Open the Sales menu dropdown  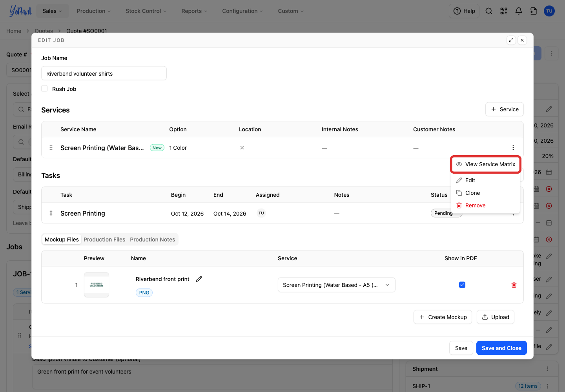(x=53, y=11)
